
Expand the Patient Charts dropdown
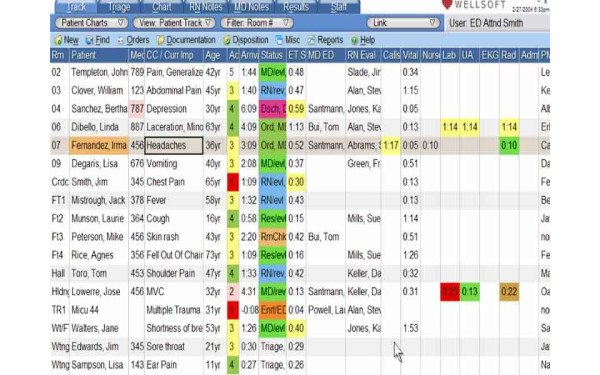(91, 23)
